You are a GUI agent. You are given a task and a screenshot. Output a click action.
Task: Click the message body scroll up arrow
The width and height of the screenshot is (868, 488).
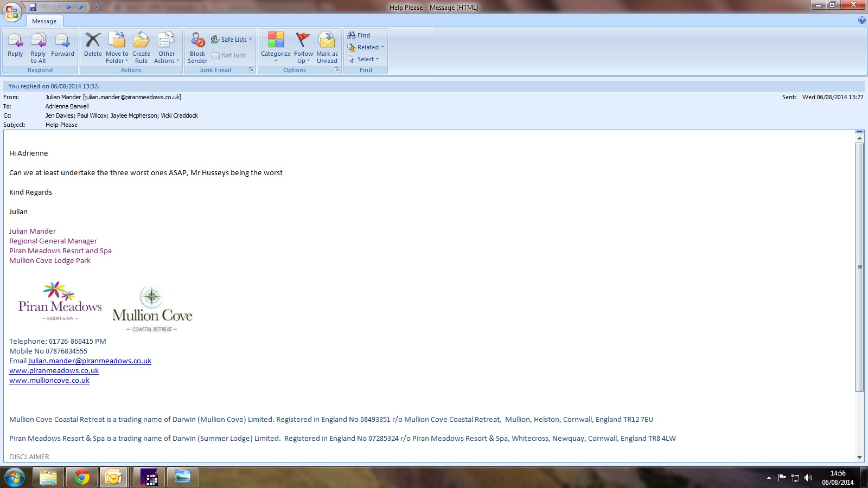pos(859,138)
